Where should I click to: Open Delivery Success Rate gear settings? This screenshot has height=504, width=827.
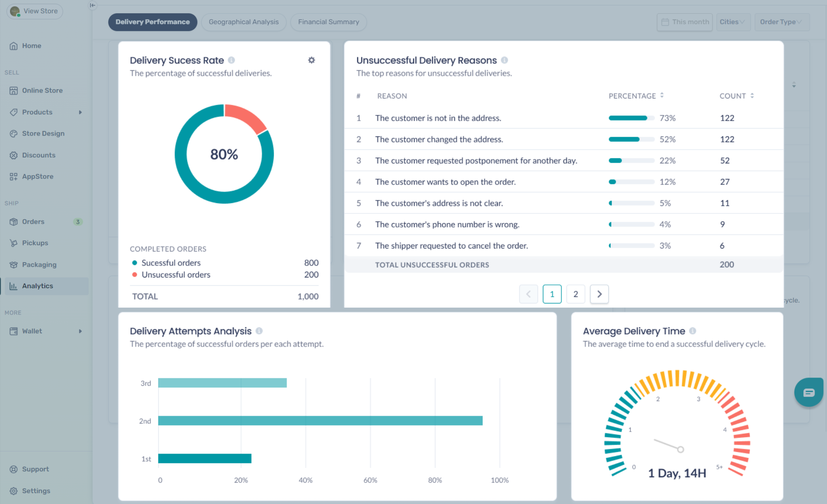click(x=311, y=60)
